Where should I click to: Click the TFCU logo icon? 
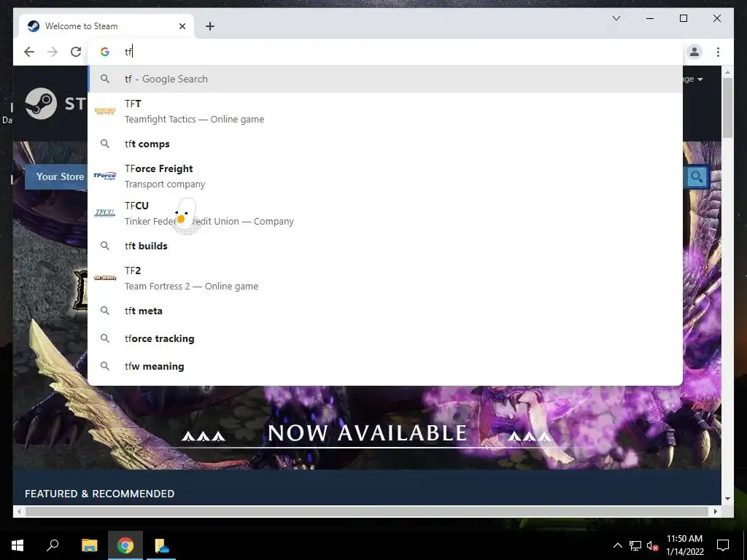[x=105, y=212]
